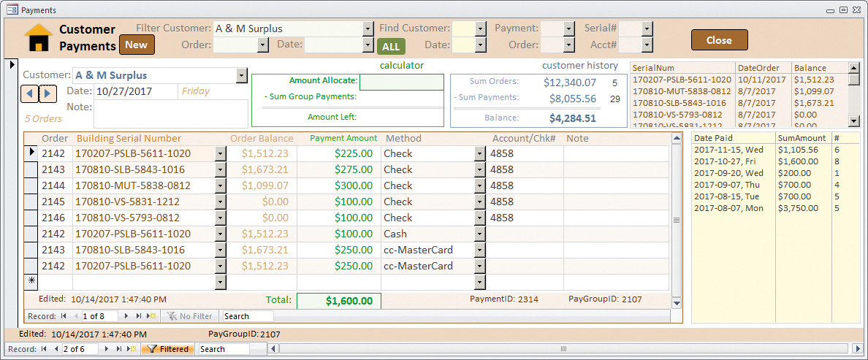Image resolution: width=868 pixels, height=360 pixels.
Task: Select the new-row asterisk selector
Action: point(32,281)
